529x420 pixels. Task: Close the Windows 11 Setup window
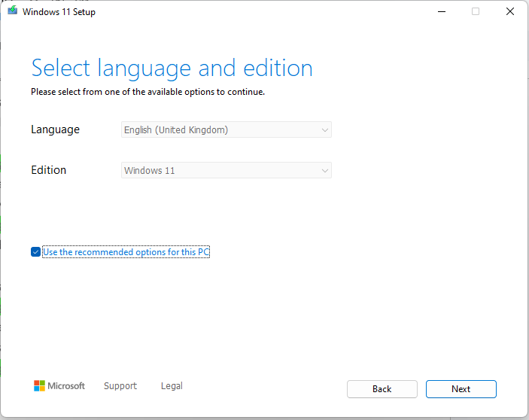511,12
